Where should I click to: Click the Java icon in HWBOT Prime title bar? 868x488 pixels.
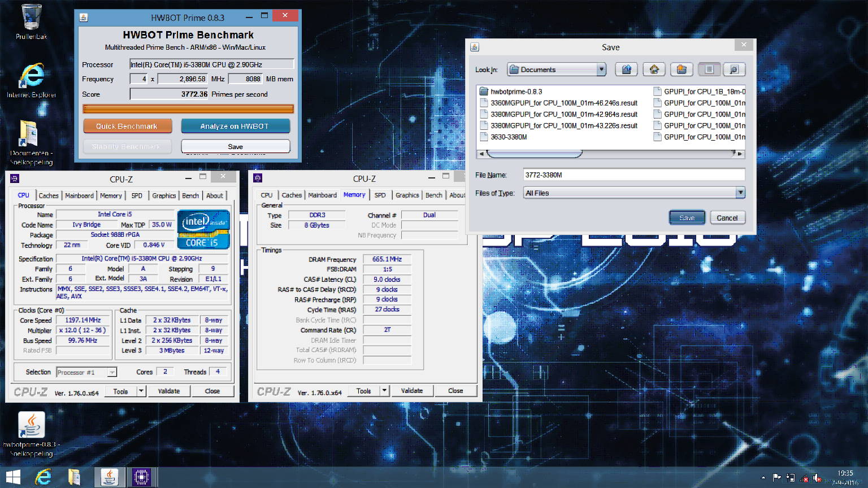pos(84,18)
